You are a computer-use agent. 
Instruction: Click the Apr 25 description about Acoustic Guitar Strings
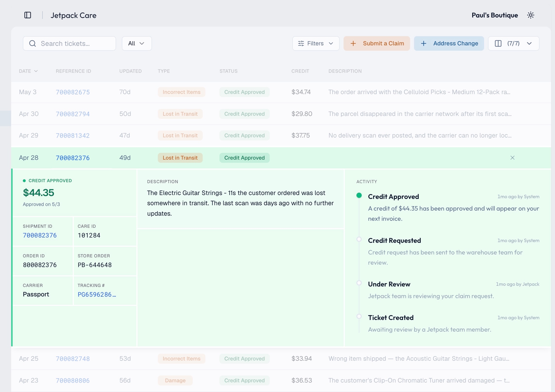click(x=419, y=359)
